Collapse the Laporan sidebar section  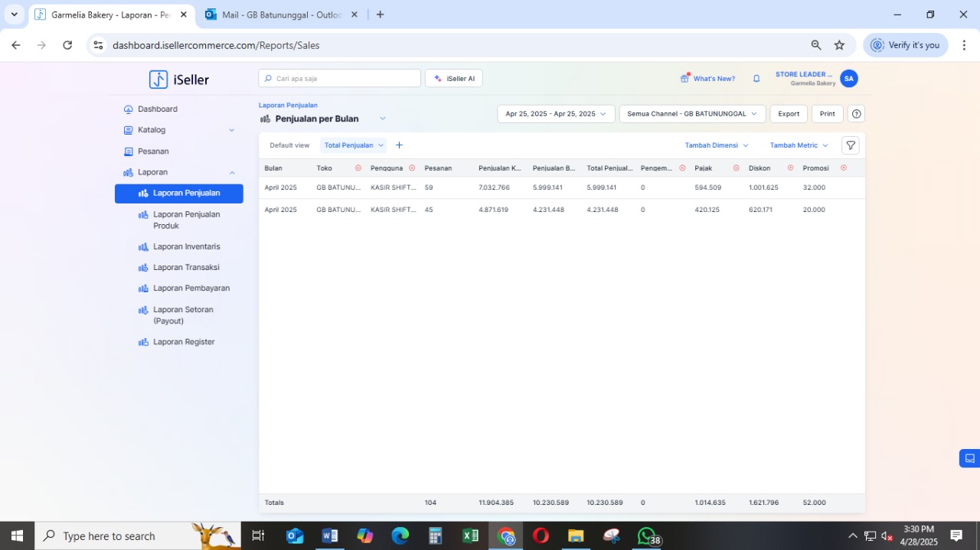tap(232, 172)
